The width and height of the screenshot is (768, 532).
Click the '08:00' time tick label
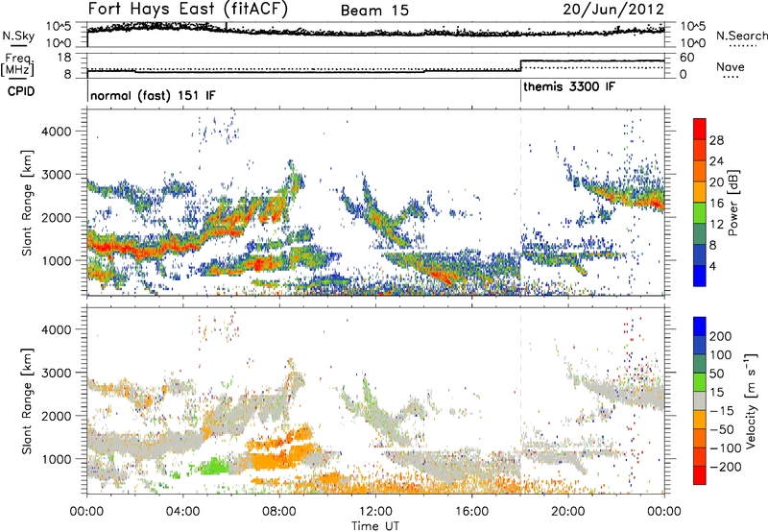[279, 512]
